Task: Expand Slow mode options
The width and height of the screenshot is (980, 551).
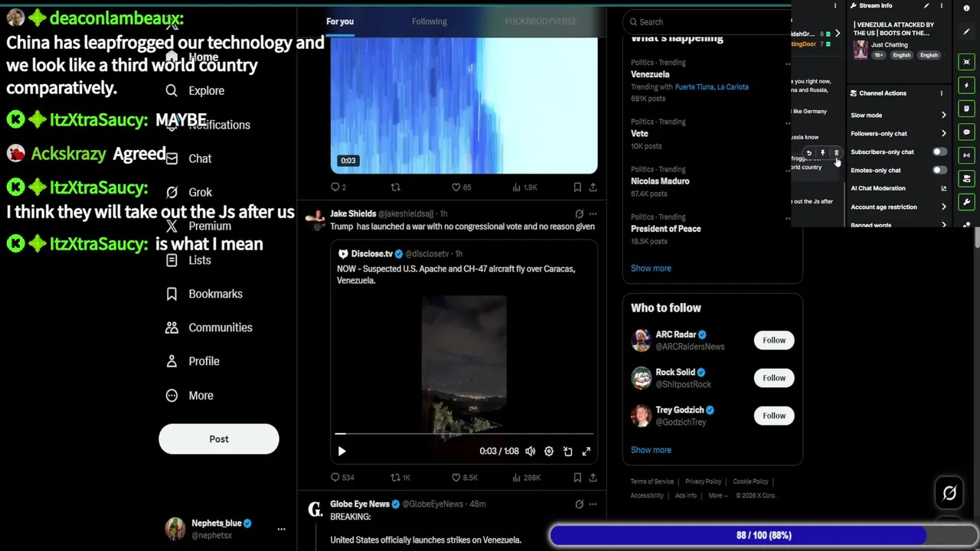Action: coord(899,115)
